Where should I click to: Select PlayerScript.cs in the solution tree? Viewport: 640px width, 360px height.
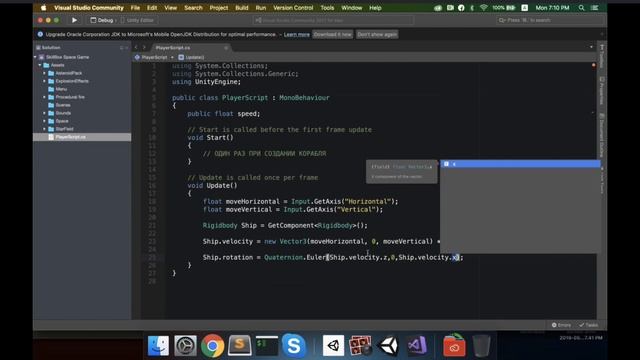(82, 137)
